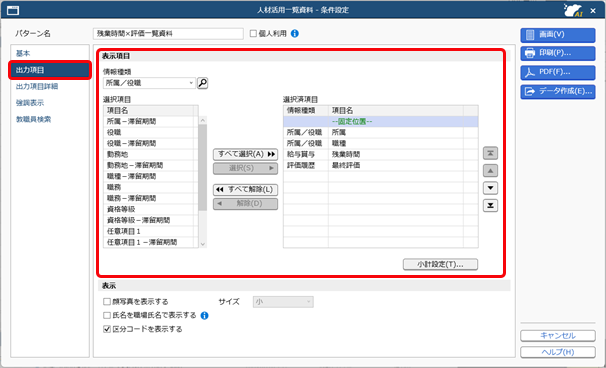The width and height of the screenshot is (606, 368).
Task: Close the 条件設定 dialog with X
Action: (593, 11)
